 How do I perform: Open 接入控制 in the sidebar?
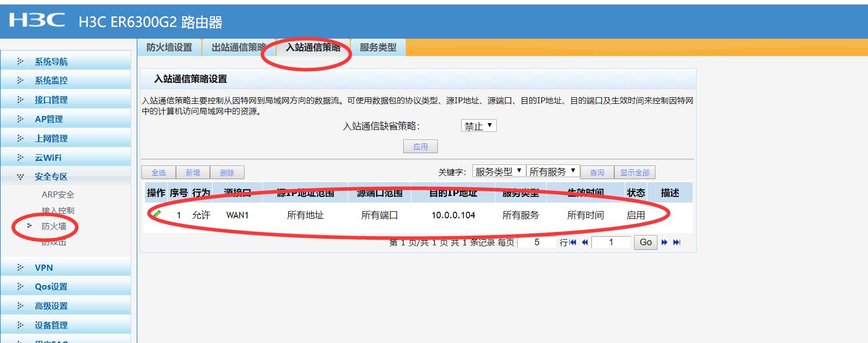pyautogui.click(x=58, y=210)
